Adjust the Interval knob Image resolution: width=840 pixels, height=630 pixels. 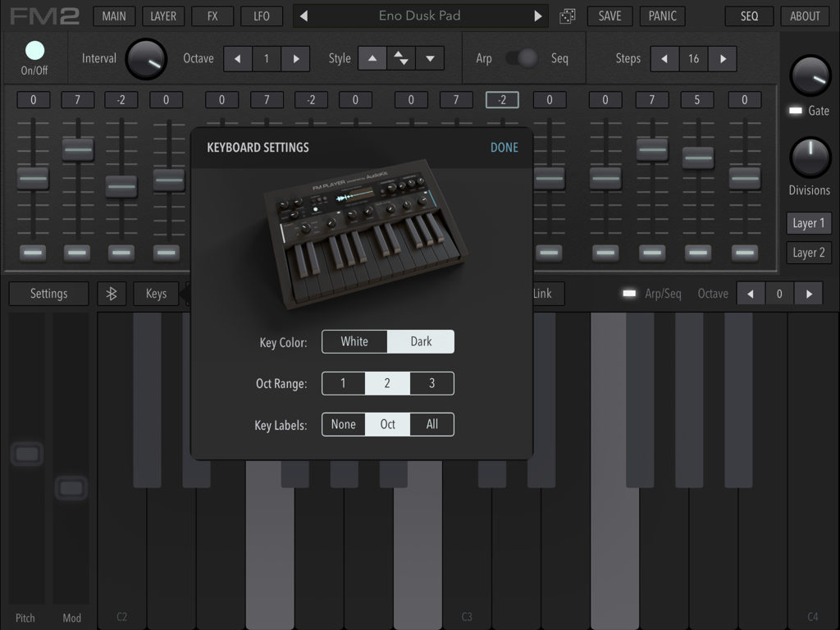coord(146,58)
